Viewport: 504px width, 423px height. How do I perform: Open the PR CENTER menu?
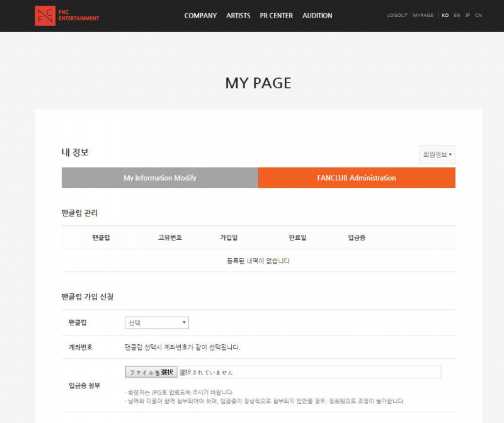point(276,16)
